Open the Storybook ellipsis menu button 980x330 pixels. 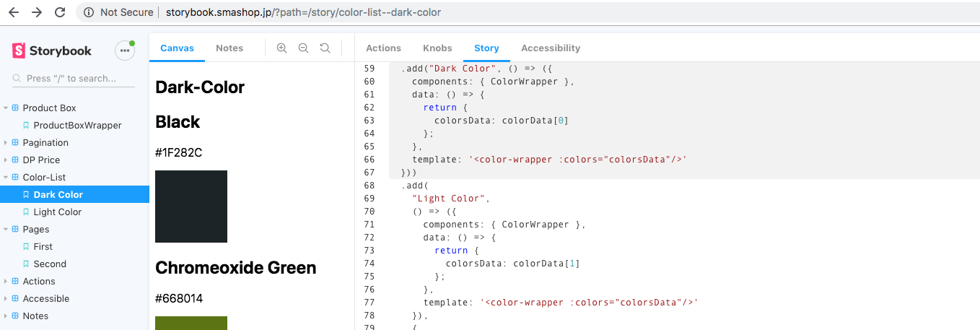(x=125, y=51)
